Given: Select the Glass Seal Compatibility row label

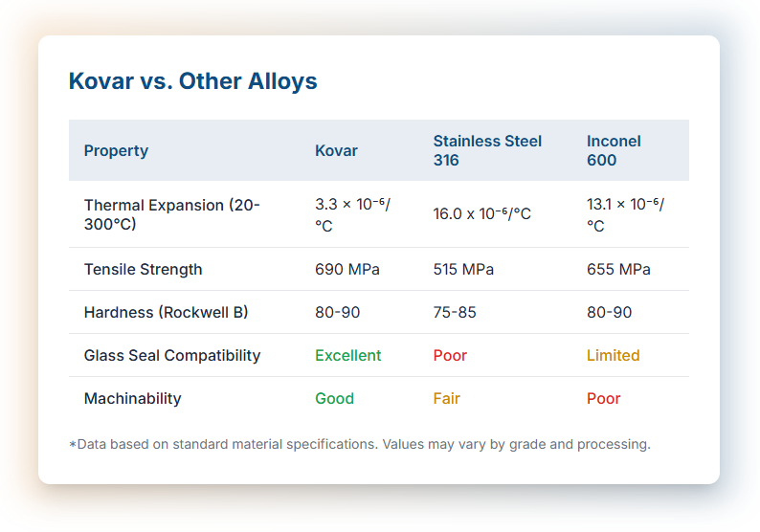Looking at the screenshot, I should (172, 355).
